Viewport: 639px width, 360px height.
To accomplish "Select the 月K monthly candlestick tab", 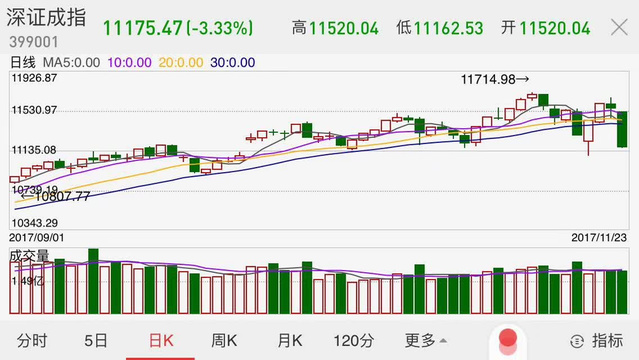I will click(x=290, y=340).
